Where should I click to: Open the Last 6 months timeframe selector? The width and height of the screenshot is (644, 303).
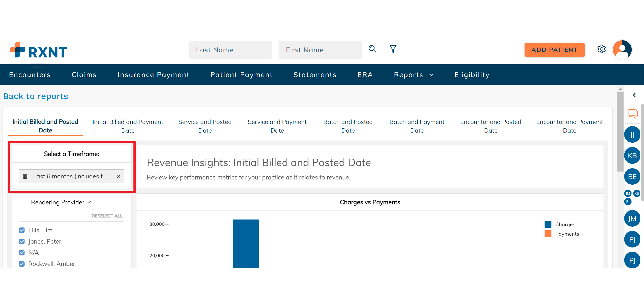click(x=71, y=176)
